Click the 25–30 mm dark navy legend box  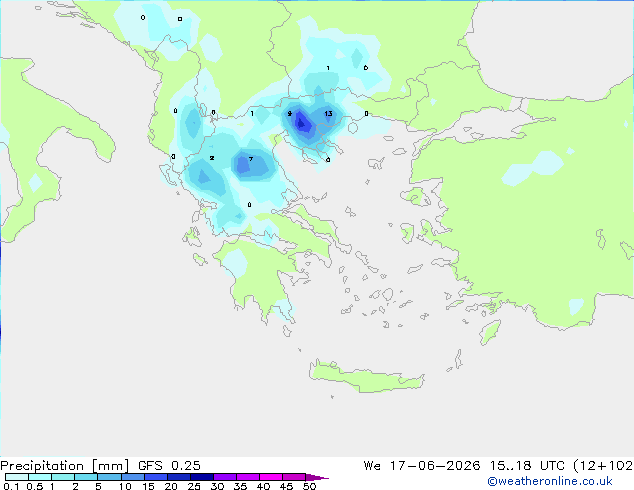point(202,477)
